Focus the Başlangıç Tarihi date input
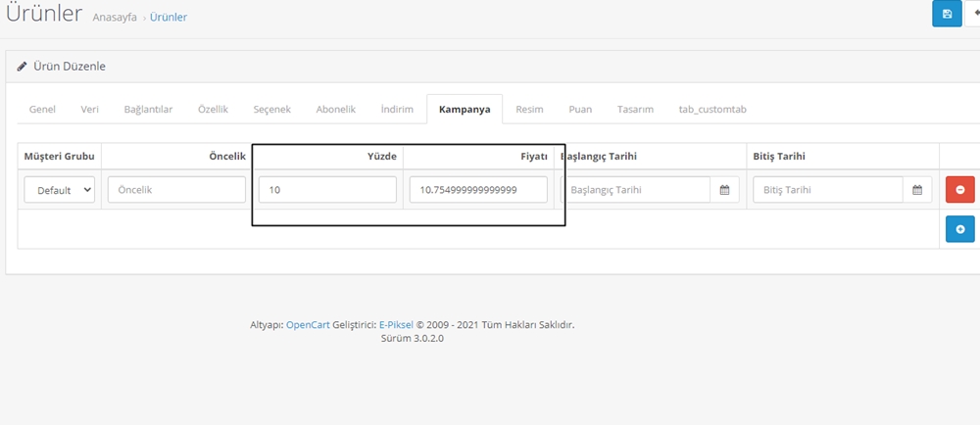980x425 pixels. point(636,190)
